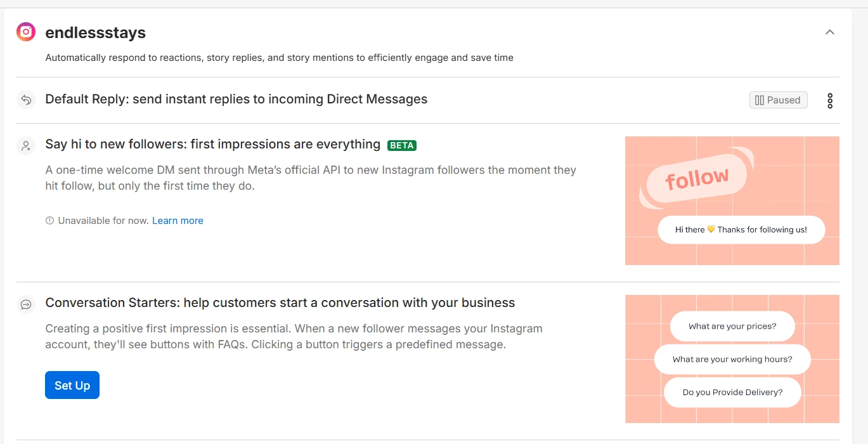Select the 'What are your working hours?' bubble
Image resolution: width=868 pixels, height=444 pixels.
click(732, 359)
